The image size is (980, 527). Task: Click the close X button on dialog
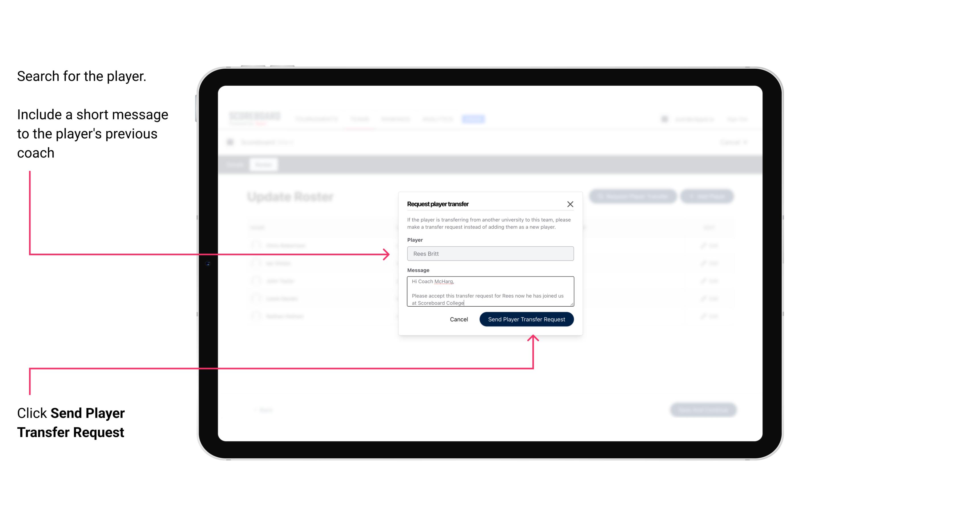[570, 204]
